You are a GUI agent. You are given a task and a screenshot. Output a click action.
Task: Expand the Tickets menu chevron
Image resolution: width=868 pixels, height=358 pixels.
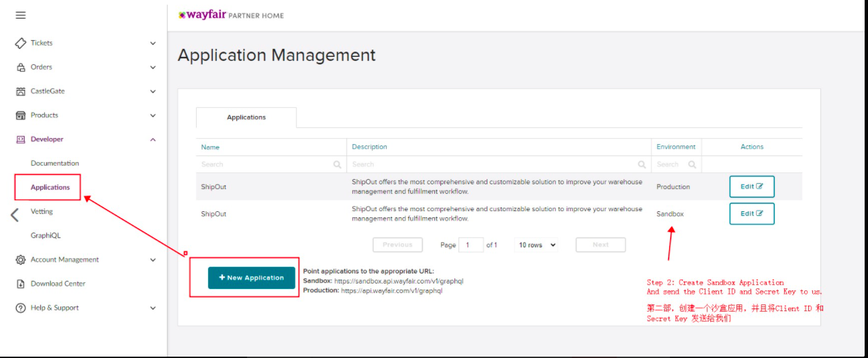coord(153,43)
